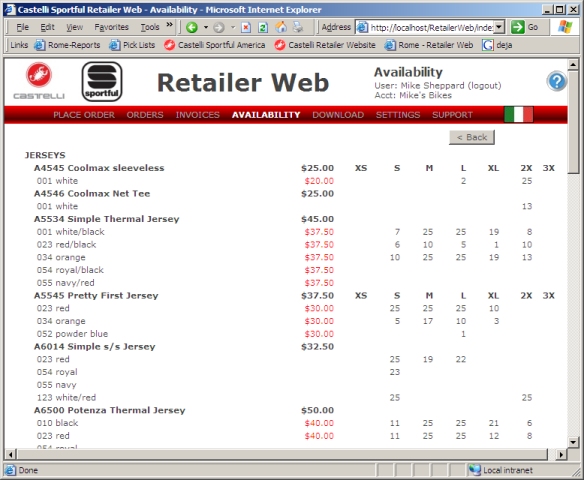Click the Local intranet zone icon
The height and width of the screenshot is (480, 584).
coord(474,470)
